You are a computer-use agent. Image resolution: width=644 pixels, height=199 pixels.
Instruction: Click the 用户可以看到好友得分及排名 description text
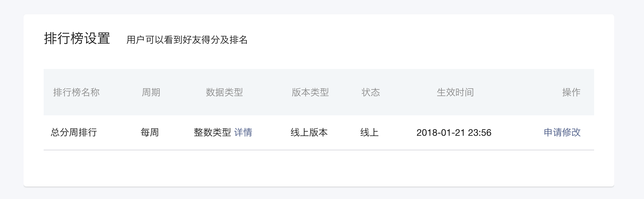[x=187, y=40]
